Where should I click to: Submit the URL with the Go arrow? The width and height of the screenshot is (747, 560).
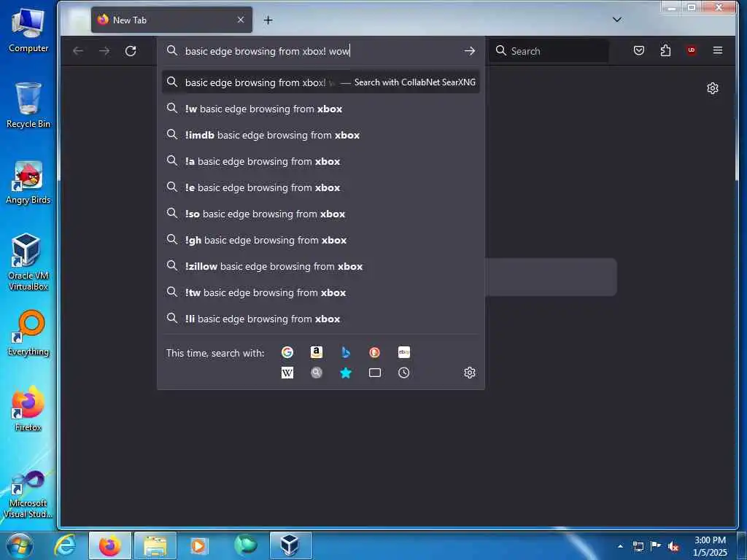(470, 51)
